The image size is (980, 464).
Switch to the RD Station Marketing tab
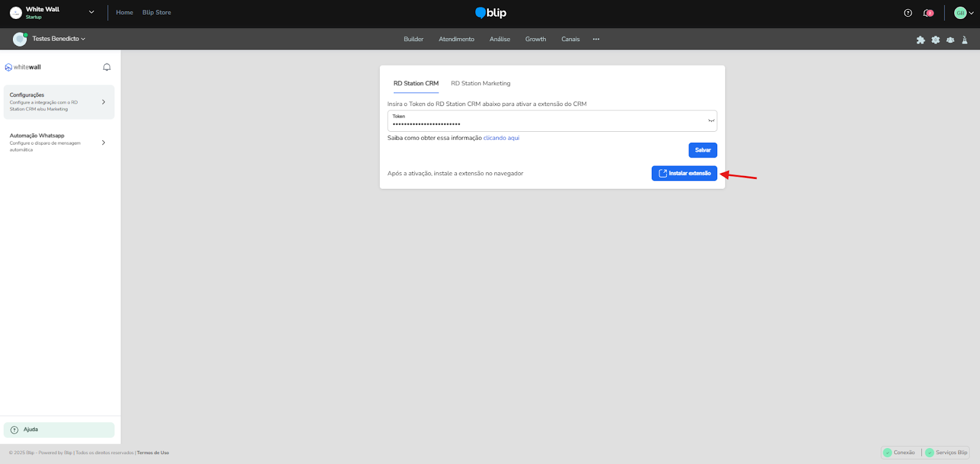[480, 83]
